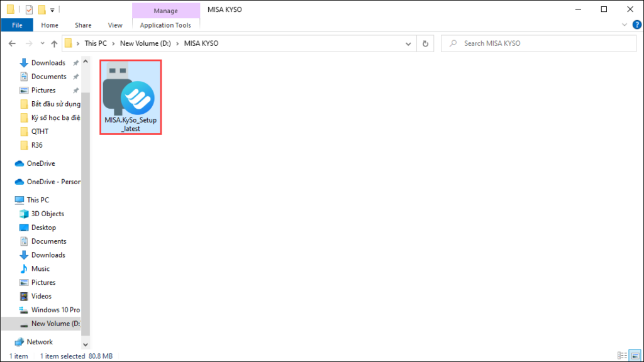Image resolution: width=644 pixels, height=362 pixels.
Task: Switch to the View ribbon tab
Action: point(115,25)
